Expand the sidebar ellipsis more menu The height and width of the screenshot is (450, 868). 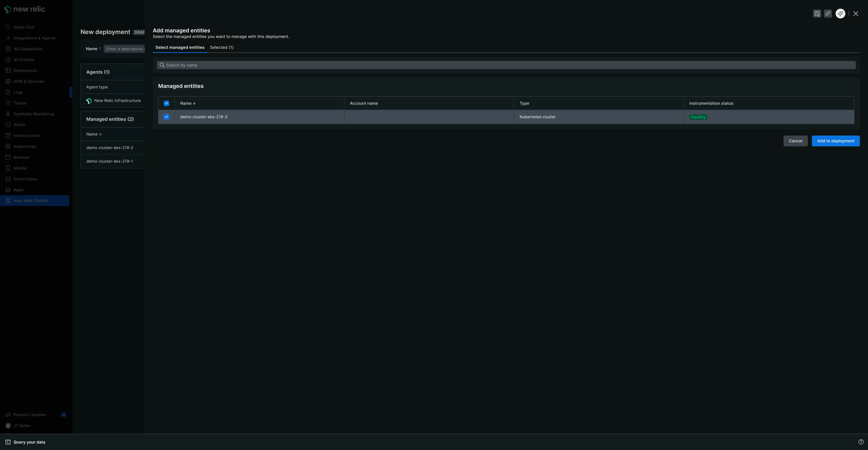coord(8,211)
